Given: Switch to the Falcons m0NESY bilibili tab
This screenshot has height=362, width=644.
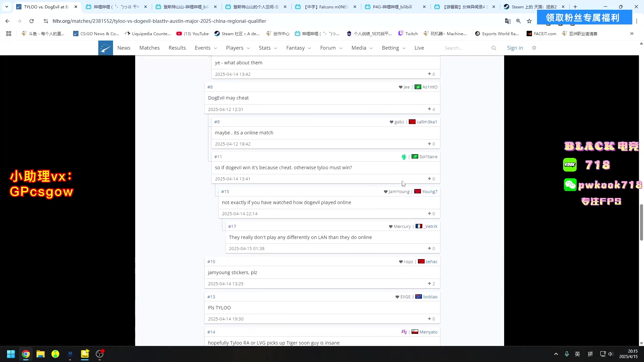Looking at the screenshot, I should pos(325,7).
